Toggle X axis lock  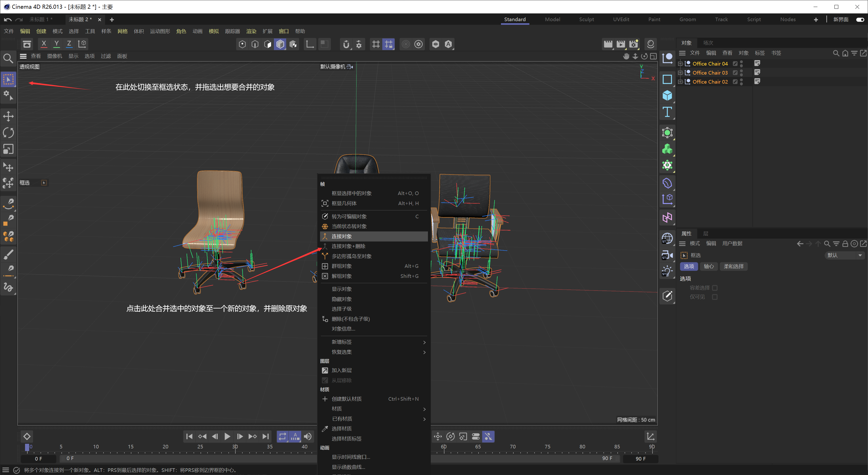(x=44, y=44)
